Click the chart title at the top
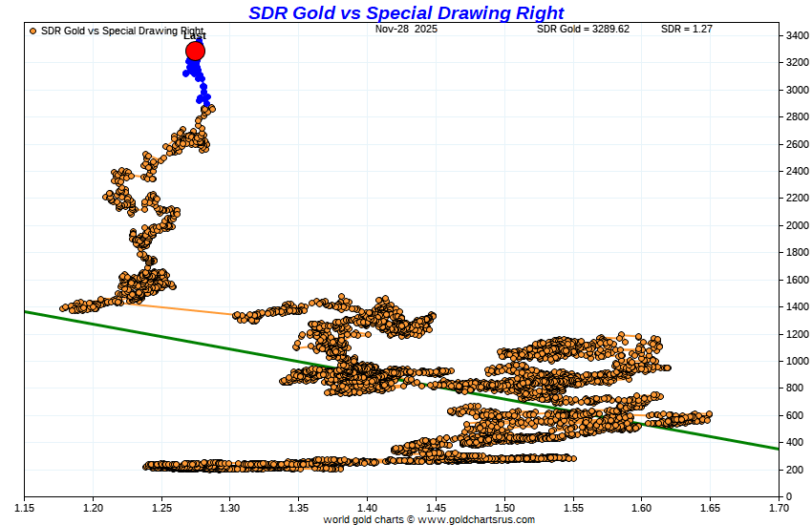 [406, 12]
